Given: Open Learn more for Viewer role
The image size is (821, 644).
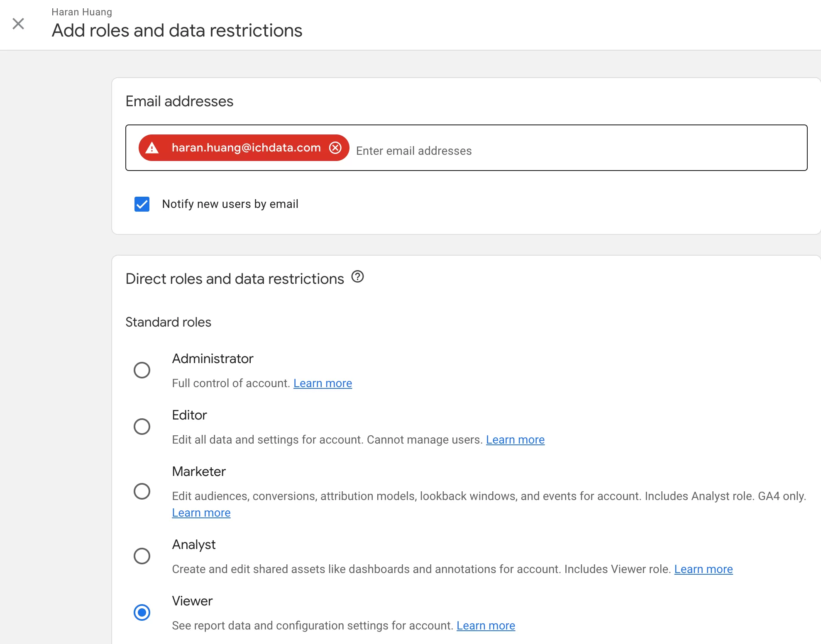Looking at the screenshot, I should 486,625.
